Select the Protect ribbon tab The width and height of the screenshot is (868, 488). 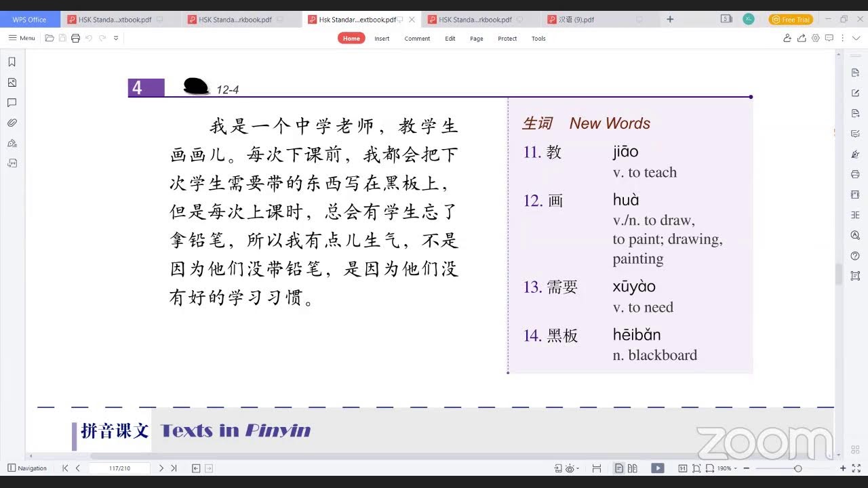click(x=507, y=39)
